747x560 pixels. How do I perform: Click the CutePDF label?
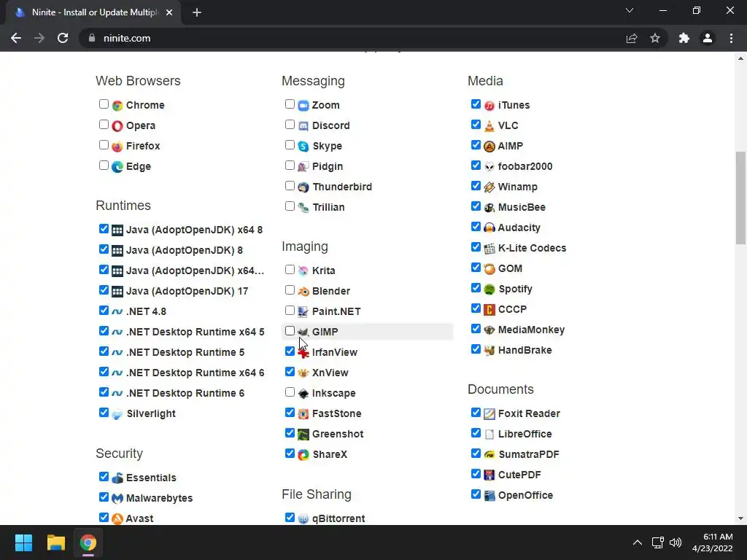[x=519, y=475]
